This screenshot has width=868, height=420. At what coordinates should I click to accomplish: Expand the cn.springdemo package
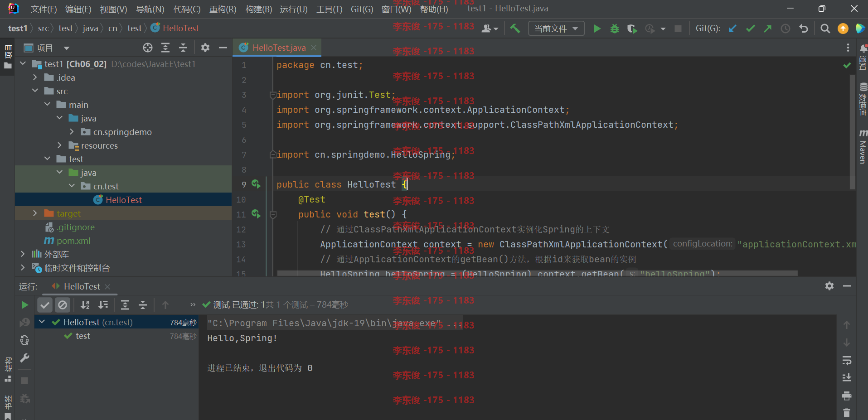[x=72, y=132]
